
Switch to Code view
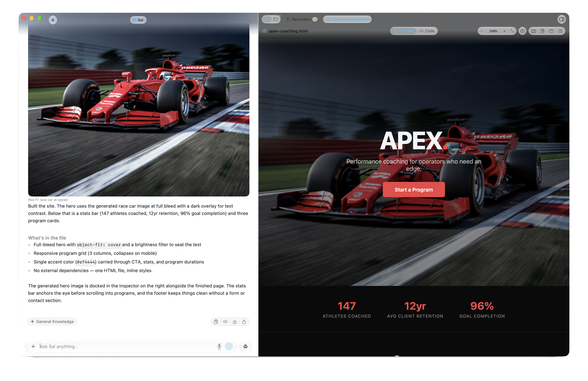(x=427, y=31)
